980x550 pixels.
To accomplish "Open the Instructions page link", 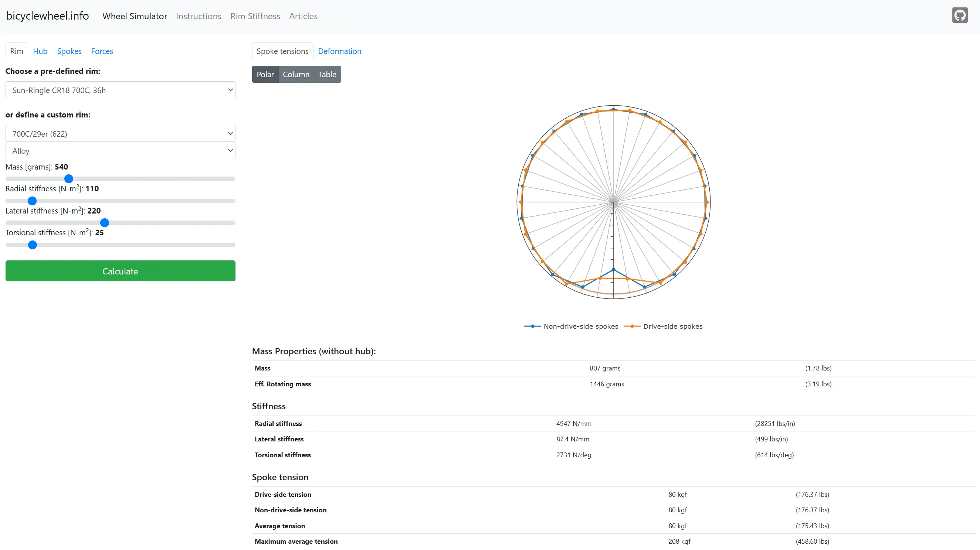I will (x=198, y=16).
